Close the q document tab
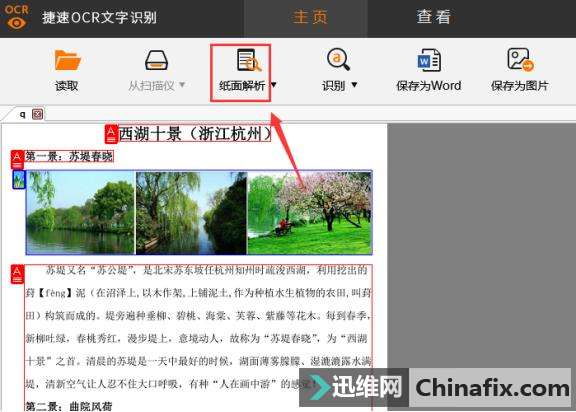Image resolution: width=576 pixels, height=412 pixels. click(x=37, y=114)
